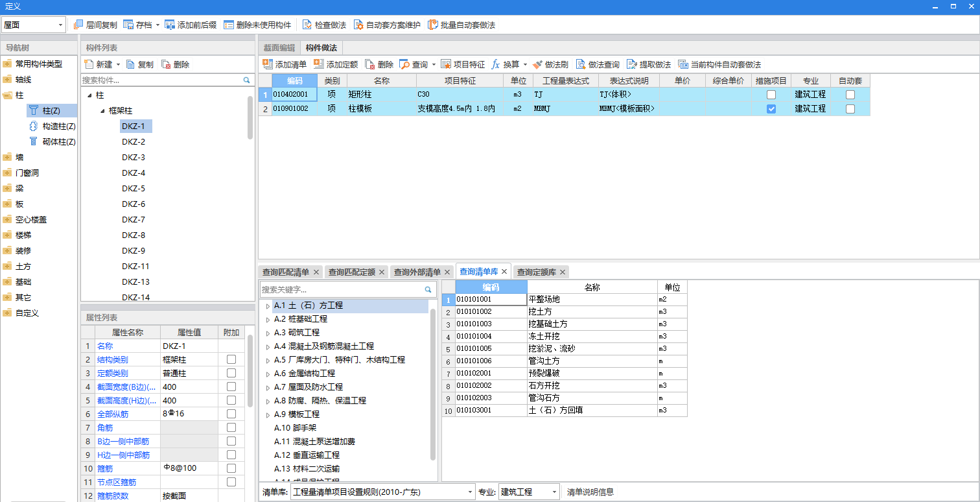Open 清单库 rules dropdown
980x502 pixels.
point(471,492)
